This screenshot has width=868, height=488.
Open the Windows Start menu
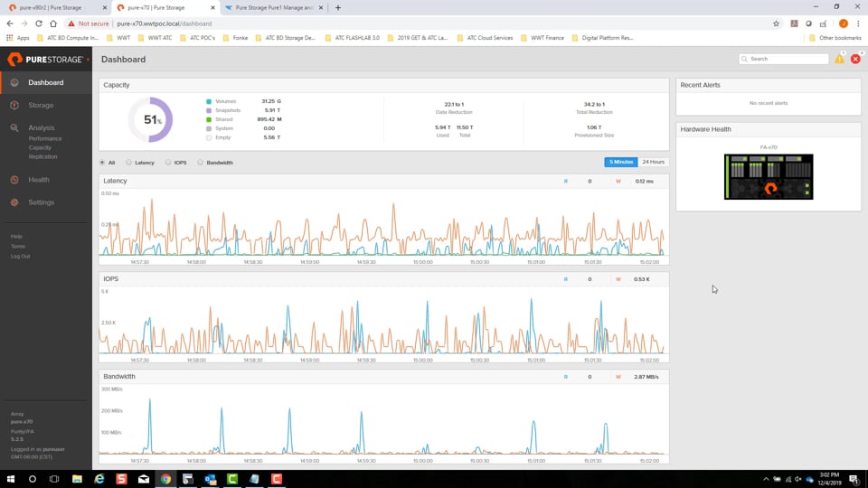click(11, 479)
